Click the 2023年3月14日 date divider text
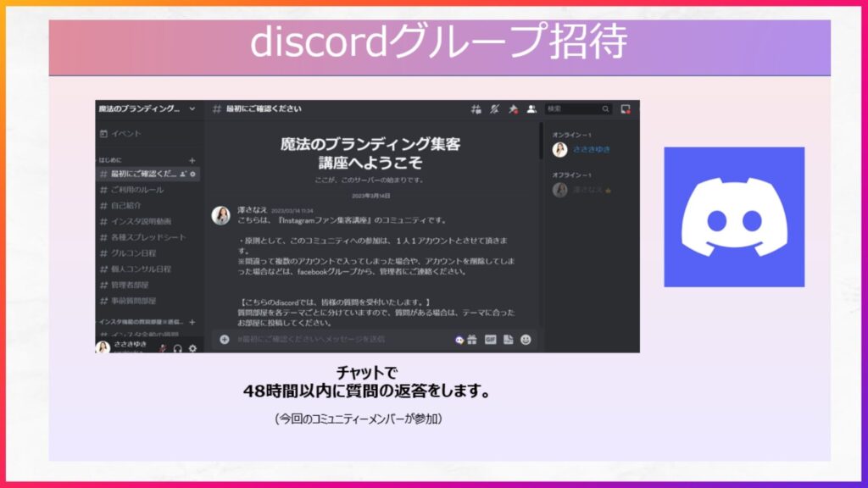This screenshot has width=868, height=488. point(371,196)
